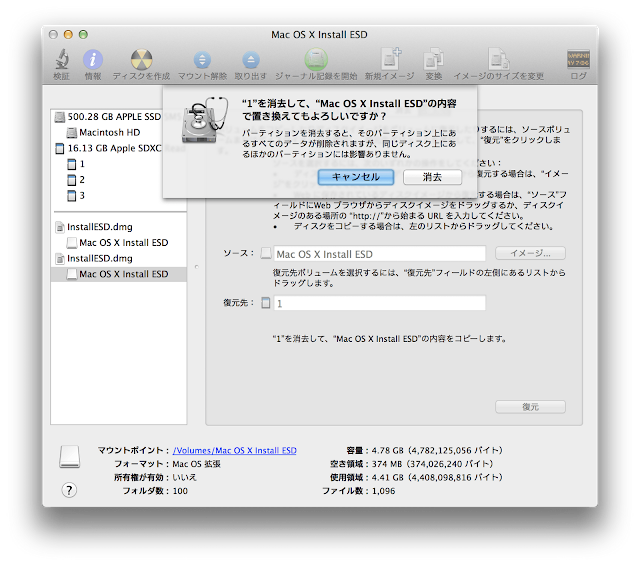Select partition 3 in the sidebar
This screenshot has width=640, height=566.
[76, 196]
